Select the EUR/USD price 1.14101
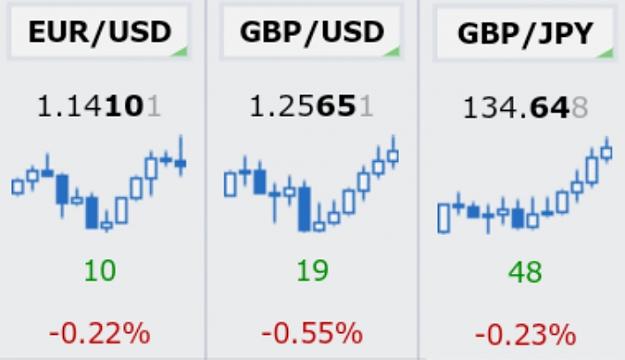Screen dimensions: 625x360 coord(99,107)
